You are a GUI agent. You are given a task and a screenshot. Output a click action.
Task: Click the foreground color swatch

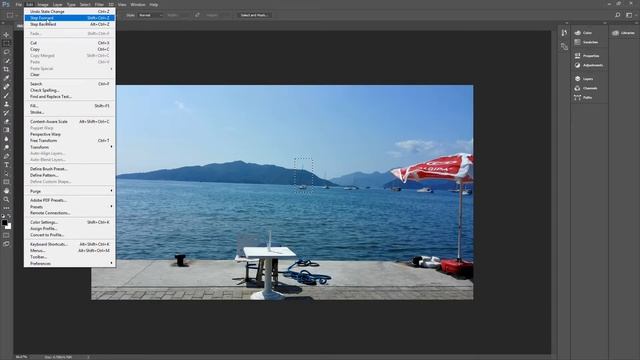[4, 222]
